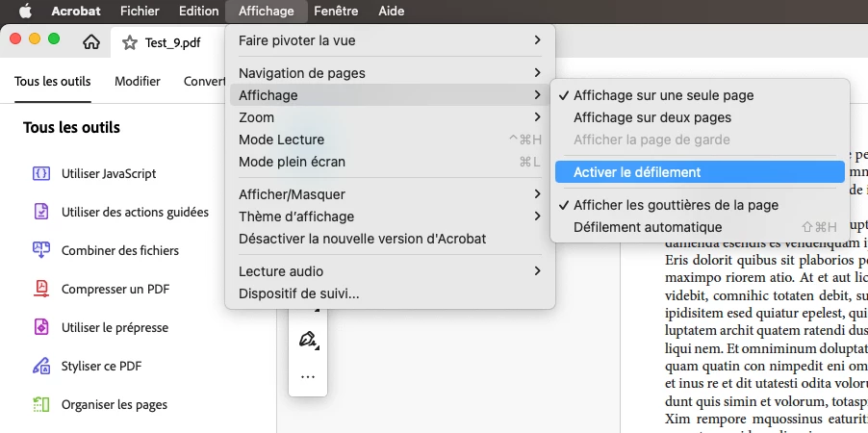Click the green fullscreen window button
This screenshot has width=868, height=433.
point(54,38)
